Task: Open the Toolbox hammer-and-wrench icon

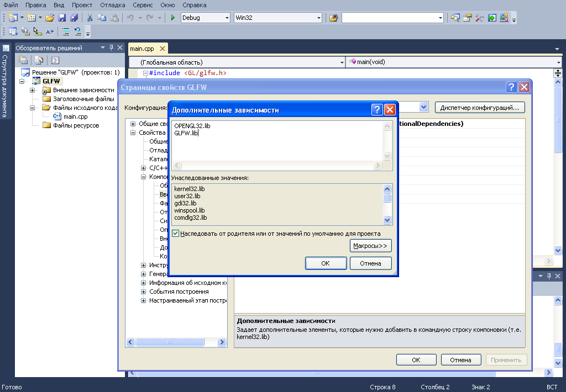Action: [479, 18]
